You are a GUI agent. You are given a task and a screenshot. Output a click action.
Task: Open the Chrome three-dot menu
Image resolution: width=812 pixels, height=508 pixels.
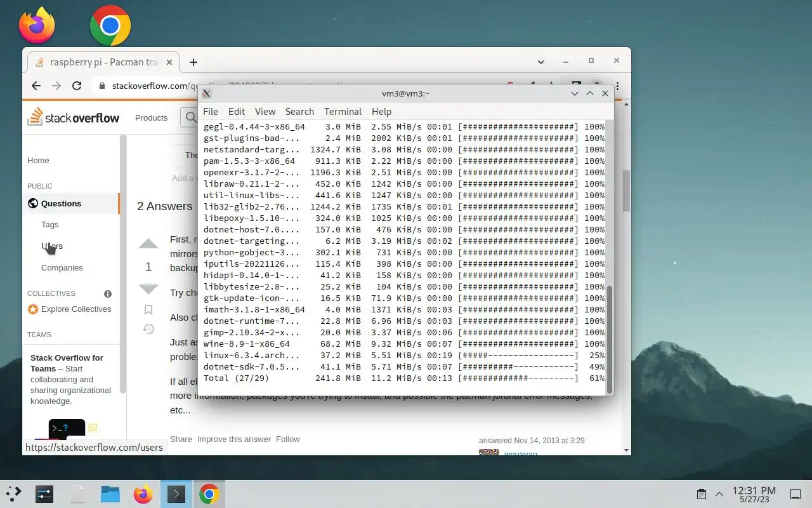click(617, 86)
